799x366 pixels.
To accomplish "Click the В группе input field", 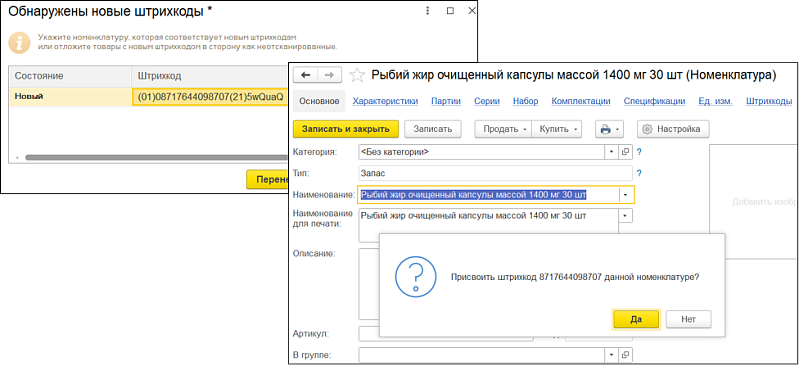I will [482, 354].
